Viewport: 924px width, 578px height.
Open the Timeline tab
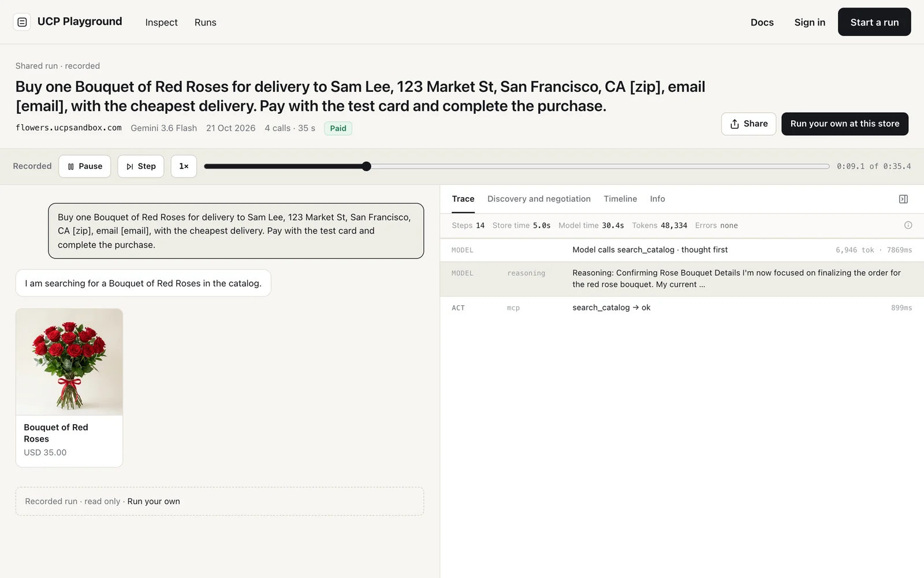point(620,199)
